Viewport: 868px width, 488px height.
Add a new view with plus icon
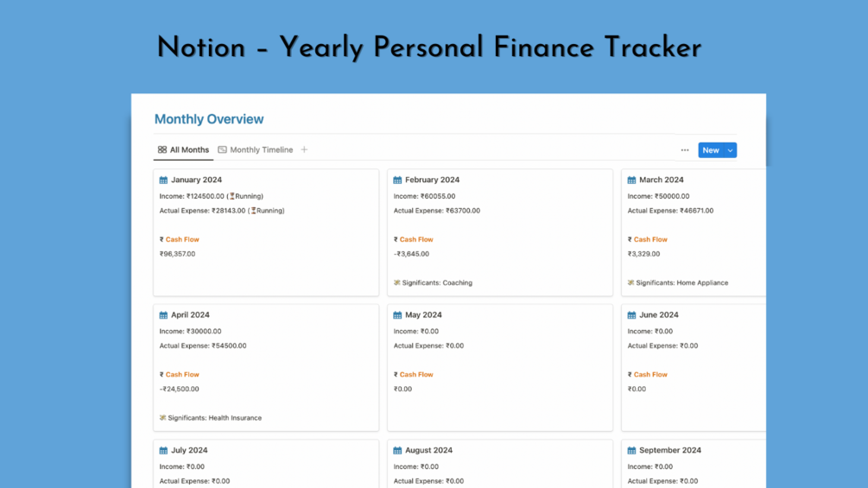(x=304, y=150)
